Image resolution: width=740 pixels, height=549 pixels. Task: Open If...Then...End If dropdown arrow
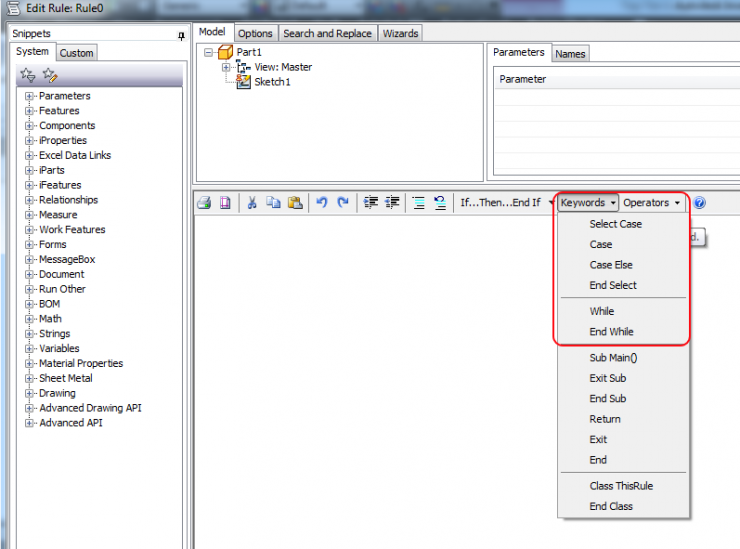pyautogui.click(x=551, y=203)
